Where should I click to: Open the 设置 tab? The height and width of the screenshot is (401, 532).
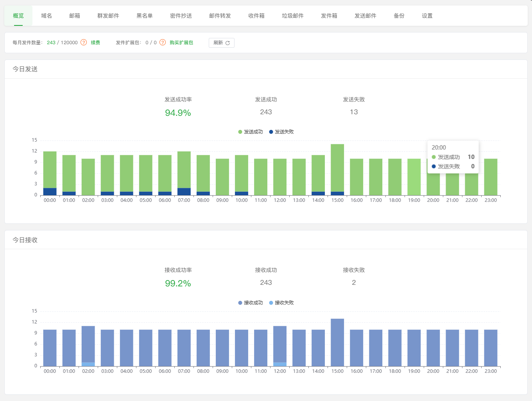(427, 16)
